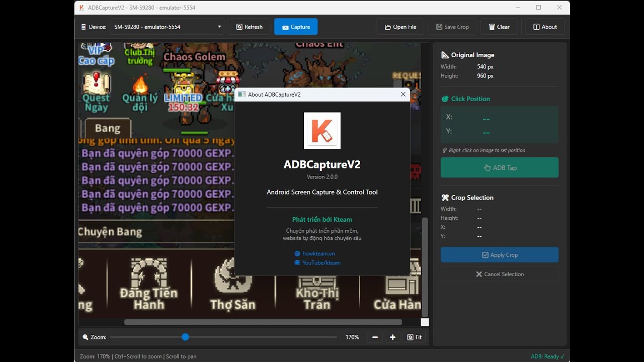Click the Fit zoom button

tap(415, 337)
